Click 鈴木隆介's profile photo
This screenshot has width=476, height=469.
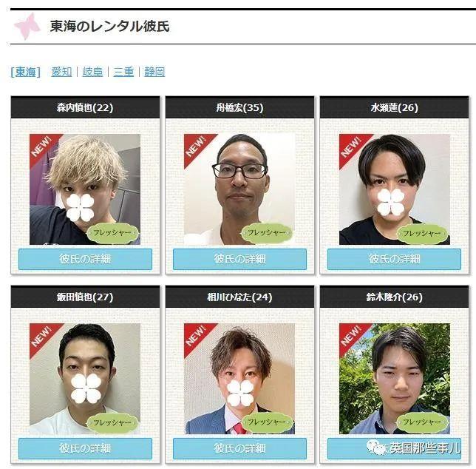tap(395, 379)
